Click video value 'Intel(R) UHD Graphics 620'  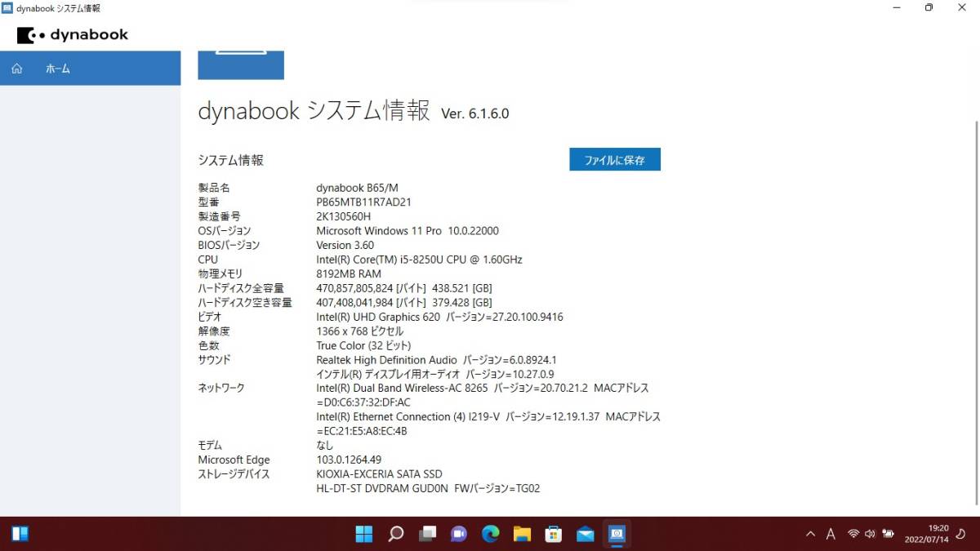[x=378, y=317]
